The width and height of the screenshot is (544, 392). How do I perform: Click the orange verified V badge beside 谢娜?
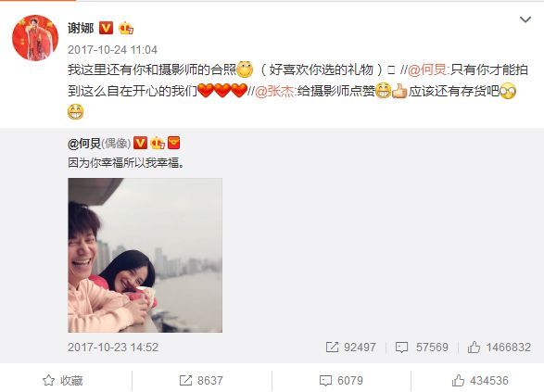click(107, 28)
